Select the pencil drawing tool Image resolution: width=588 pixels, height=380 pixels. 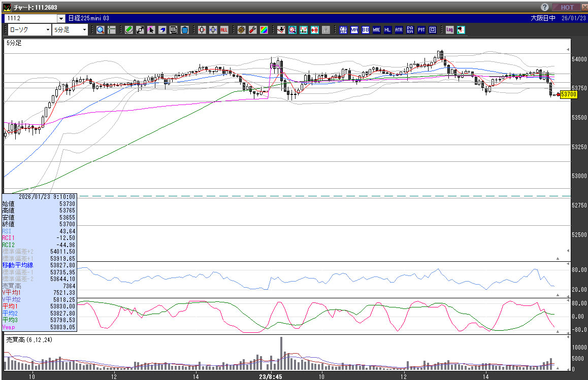[x=128, y=30]
